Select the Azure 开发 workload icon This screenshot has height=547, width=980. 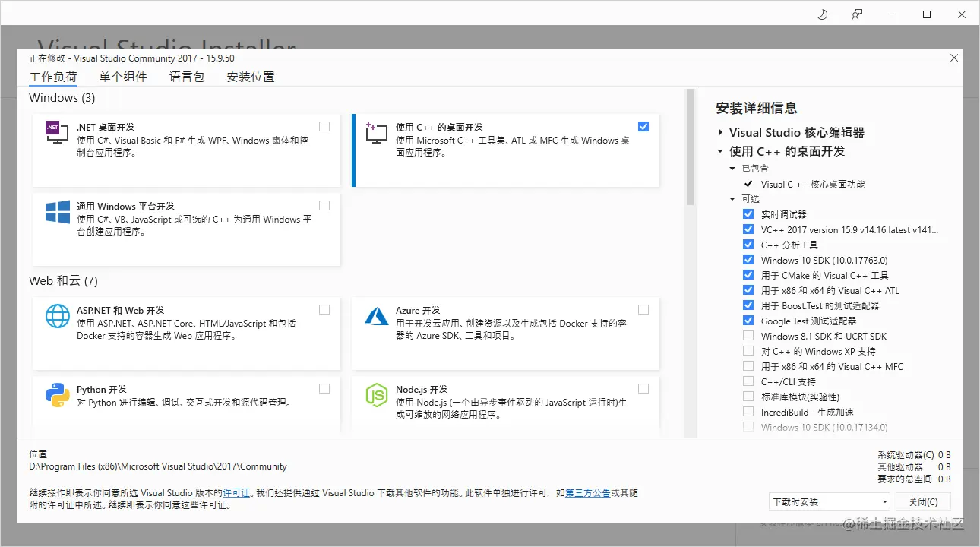coord(376,316)
